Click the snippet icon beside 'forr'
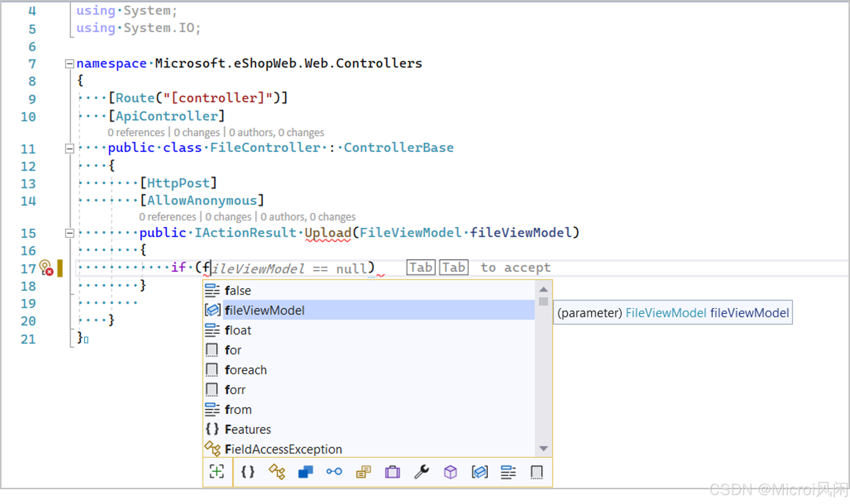 (x=212, y=390)
